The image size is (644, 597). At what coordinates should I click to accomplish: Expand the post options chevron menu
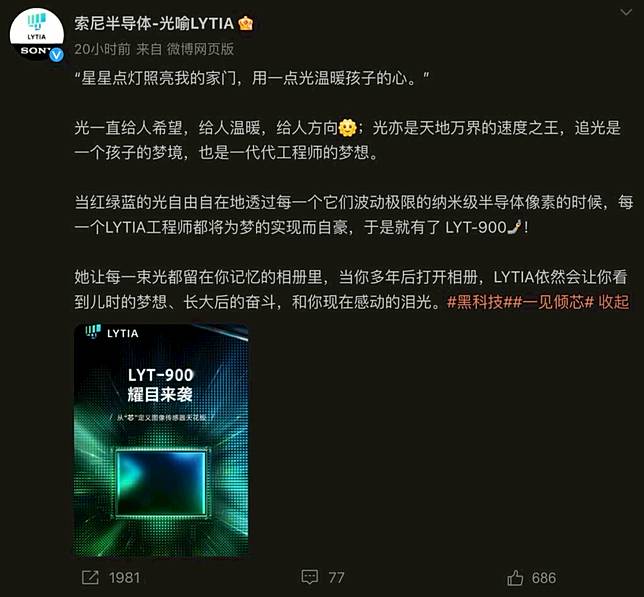(x=626, y=12)
